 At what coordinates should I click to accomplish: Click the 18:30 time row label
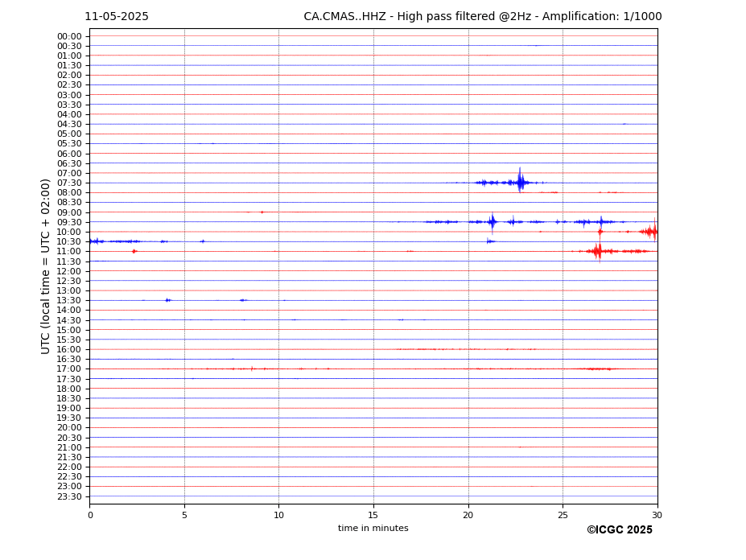point(69,399)
